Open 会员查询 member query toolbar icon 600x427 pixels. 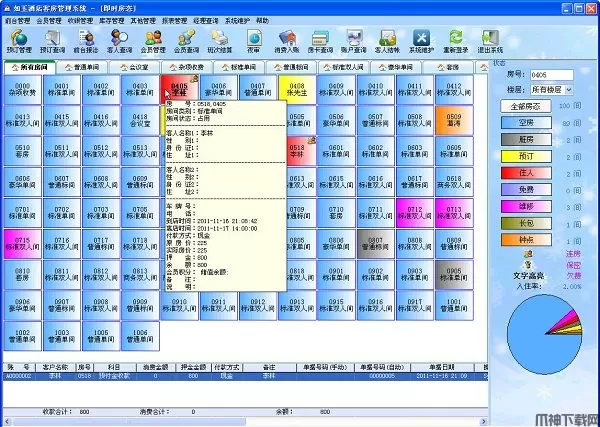186,41
